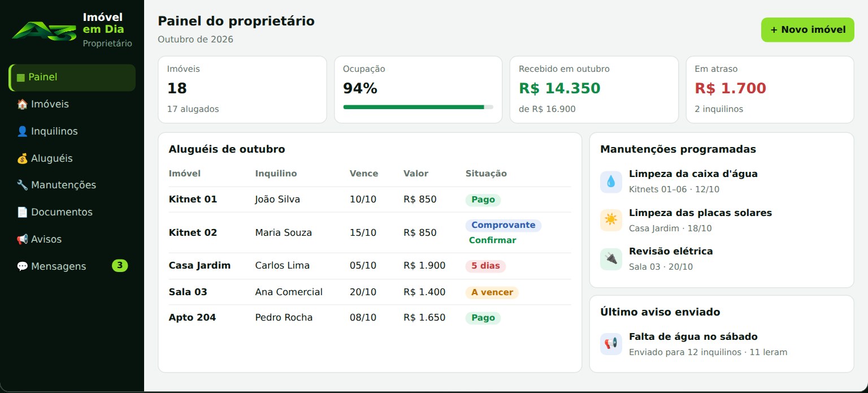Click the Situação column header
Viewport: 868px width, 393px height.
point(486,174)
